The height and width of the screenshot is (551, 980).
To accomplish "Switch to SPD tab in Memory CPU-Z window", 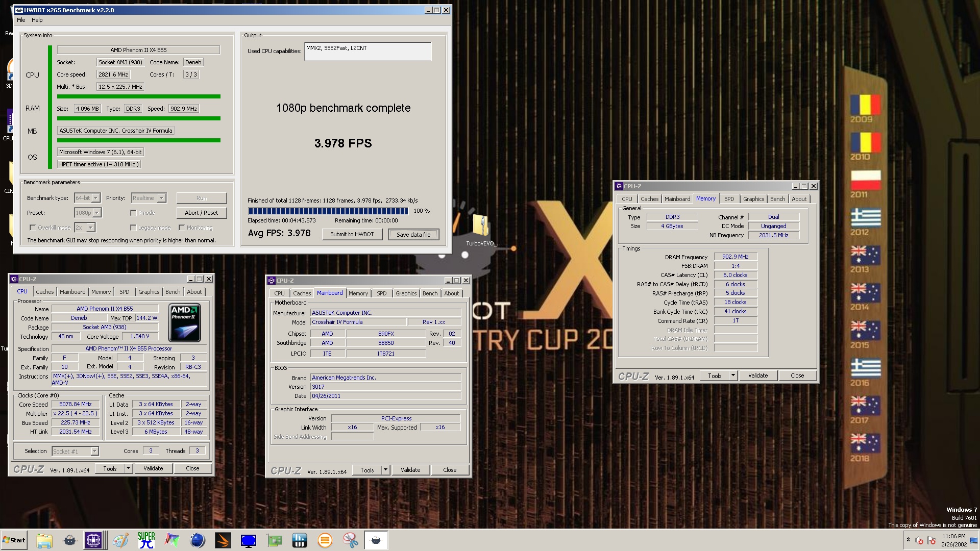I will (x=729, y=199).
